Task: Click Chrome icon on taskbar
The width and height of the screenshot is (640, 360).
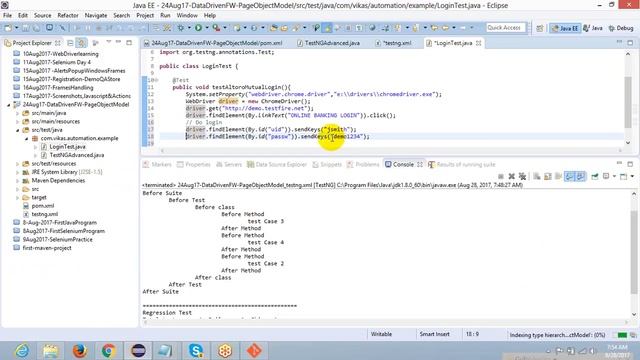Action: 109,351
